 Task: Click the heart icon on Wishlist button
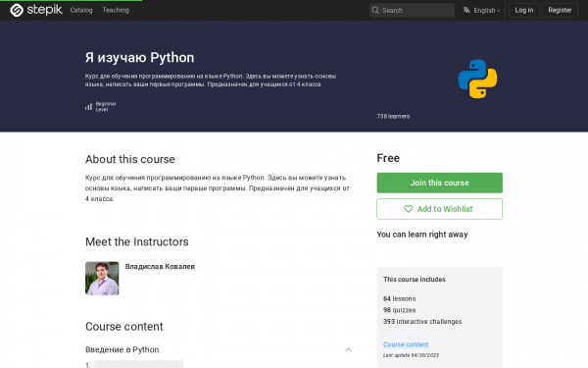tap(408, 209)
